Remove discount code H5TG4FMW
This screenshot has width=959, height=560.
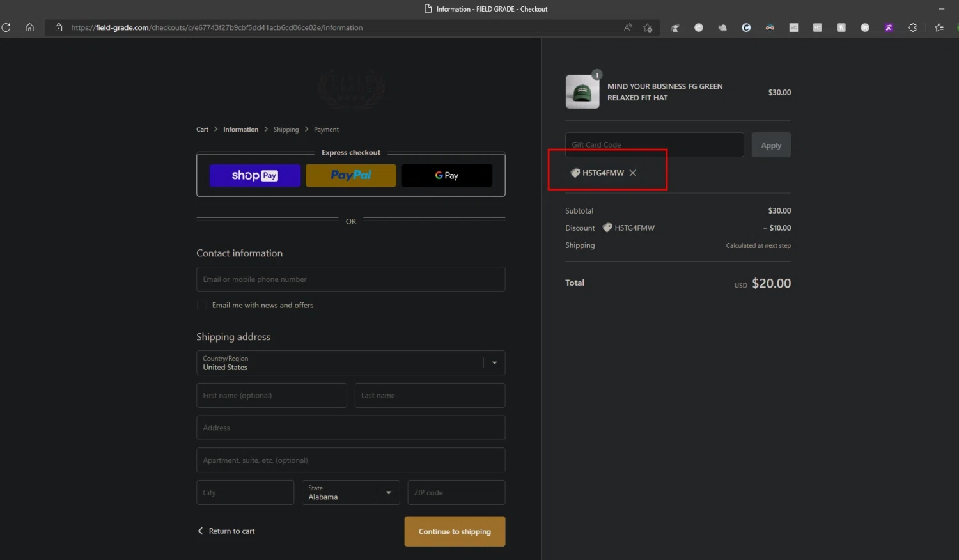[633, 173]
